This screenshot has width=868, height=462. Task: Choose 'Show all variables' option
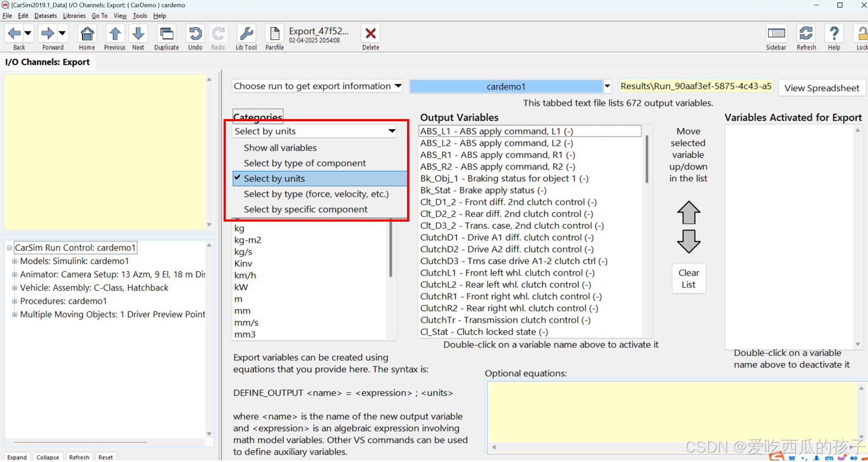coord(319,148)
